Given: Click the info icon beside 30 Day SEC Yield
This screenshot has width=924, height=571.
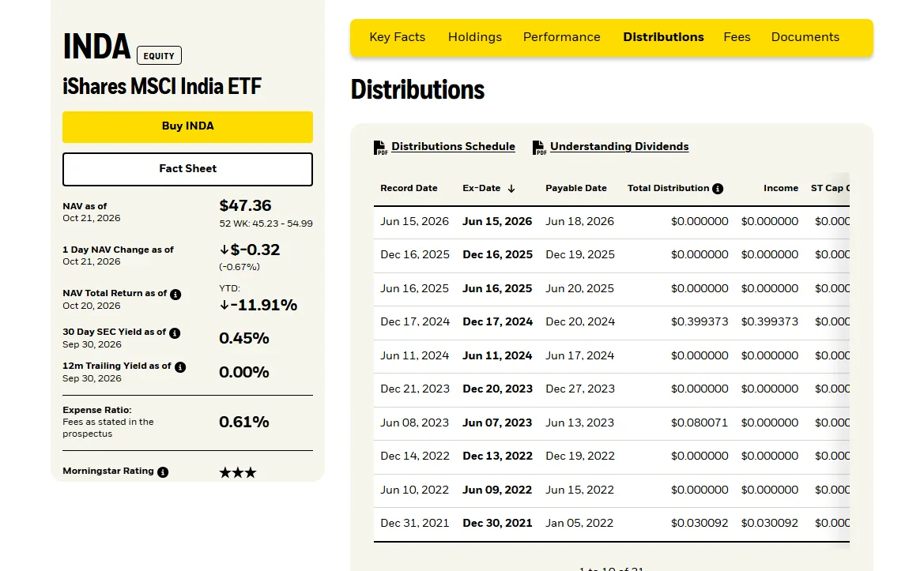Looking at the screenshot, I should pyautogui.click(x=175, y=333).
